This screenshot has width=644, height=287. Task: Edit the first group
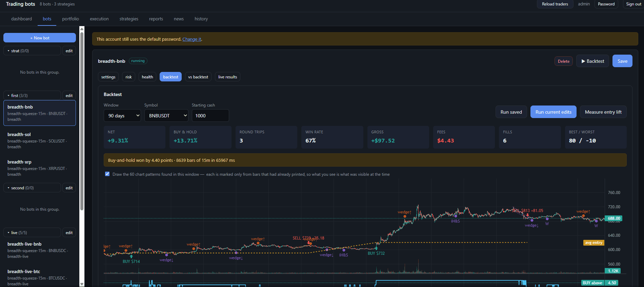[x=69, y=95]
